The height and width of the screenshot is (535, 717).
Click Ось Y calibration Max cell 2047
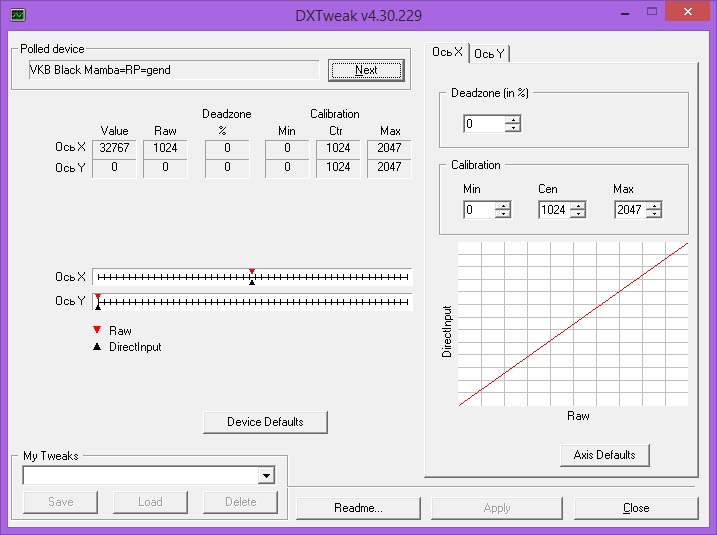click(x=389, y=167)
